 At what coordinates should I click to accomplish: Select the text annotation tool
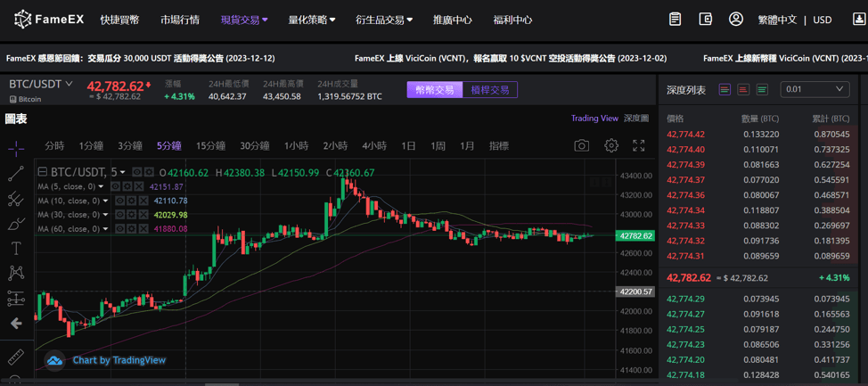(16, 248)
